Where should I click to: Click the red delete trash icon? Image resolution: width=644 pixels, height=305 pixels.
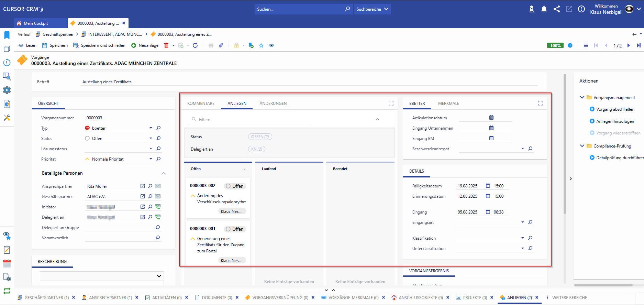pos(166,45)
